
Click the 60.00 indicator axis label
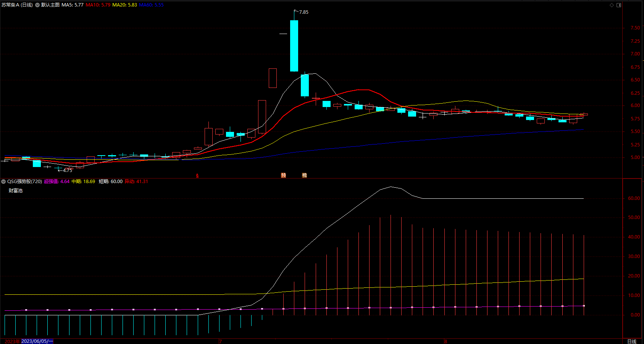point(634,198)
